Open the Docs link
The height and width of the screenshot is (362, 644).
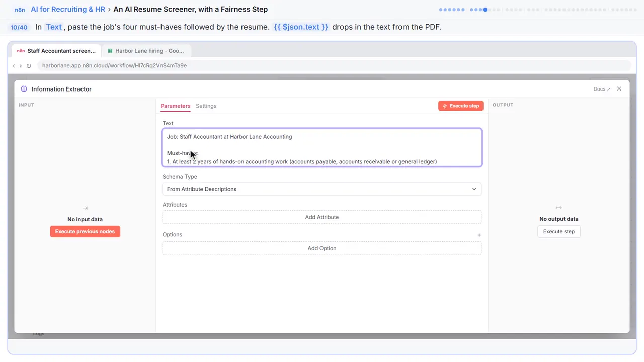(x=602, y=89)
